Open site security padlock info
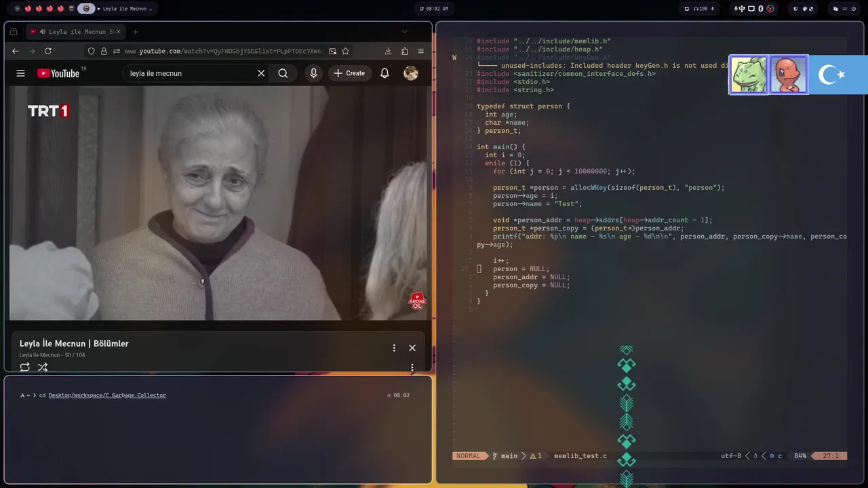This screenshot has height=488, width=868. [104, 51]
